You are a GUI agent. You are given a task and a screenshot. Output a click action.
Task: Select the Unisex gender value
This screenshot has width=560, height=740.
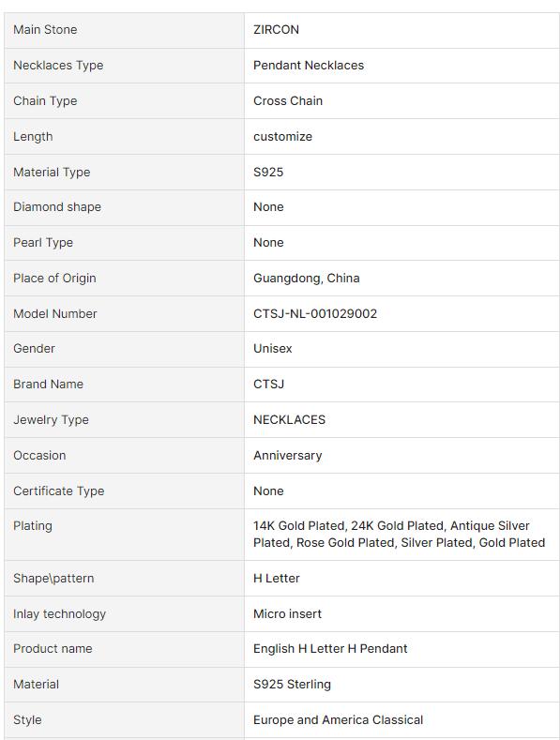[x=272, y=349]
